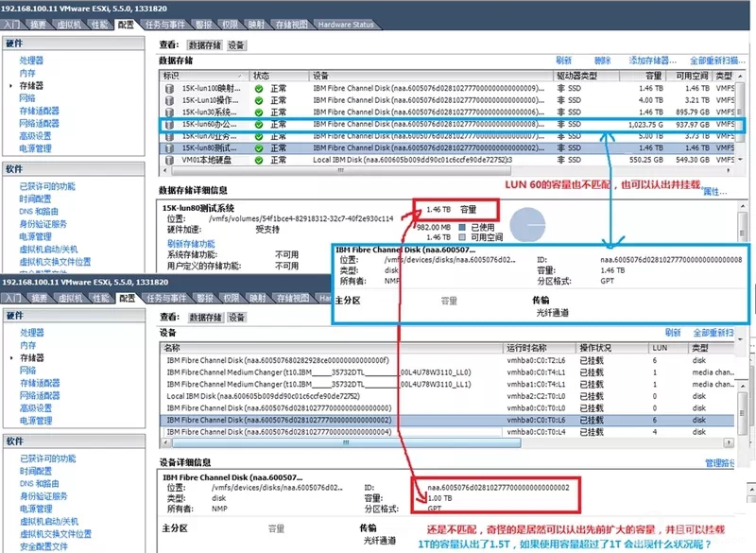Click the datastore icon for 15K-lun10操作 row
The image size is (756, 553).
[168, 99]
